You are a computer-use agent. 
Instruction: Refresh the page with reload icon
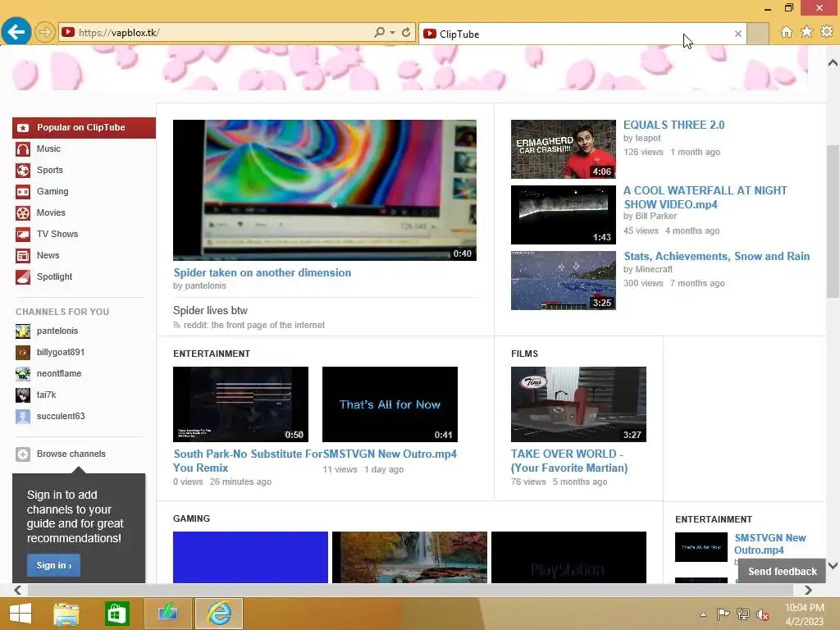(x=406, y=32)
